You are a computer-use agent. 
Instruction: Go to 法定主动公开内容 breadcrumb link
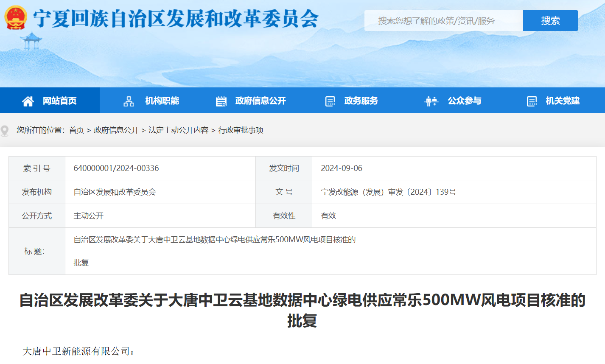point(179,130)
